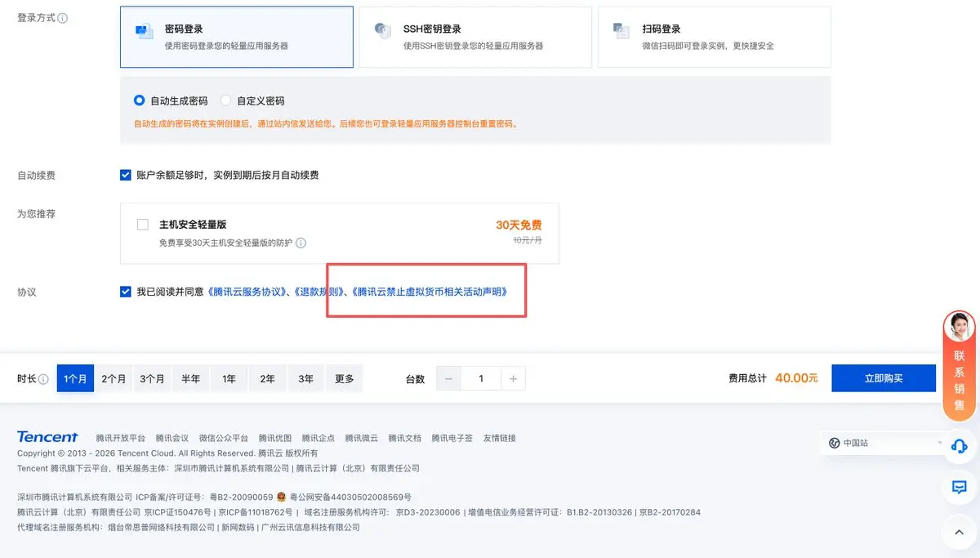Click the total price 40.00元 text

pyautogui.click(x=796, y=378)
